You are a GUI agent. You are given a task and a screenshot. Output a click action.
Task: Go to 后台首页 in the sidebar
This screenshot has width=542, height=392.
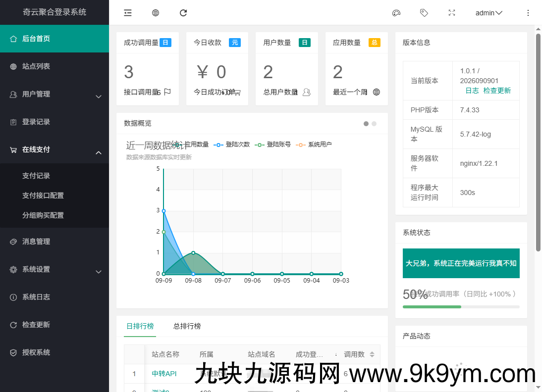[x=54, y=39]
